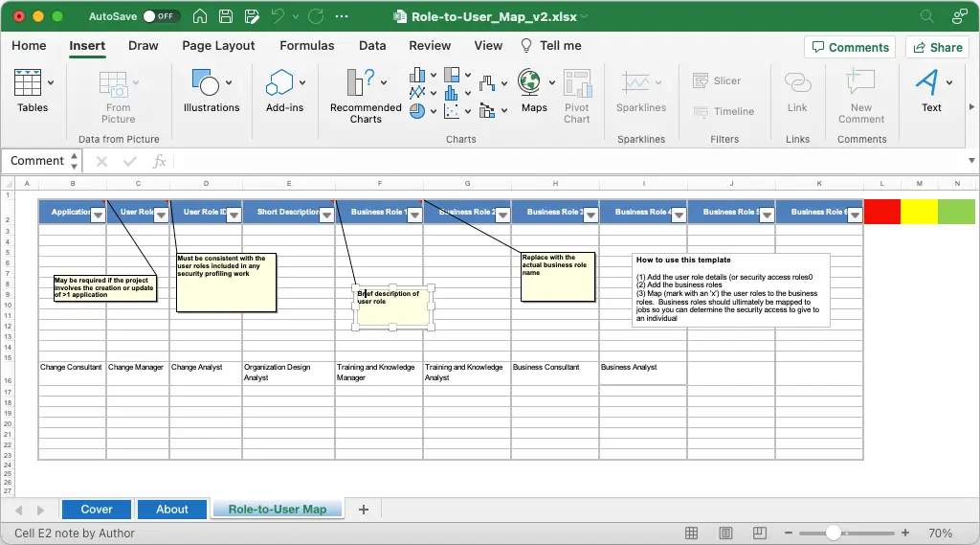
Task: Click the Share button
Action: tap(938, 48)
